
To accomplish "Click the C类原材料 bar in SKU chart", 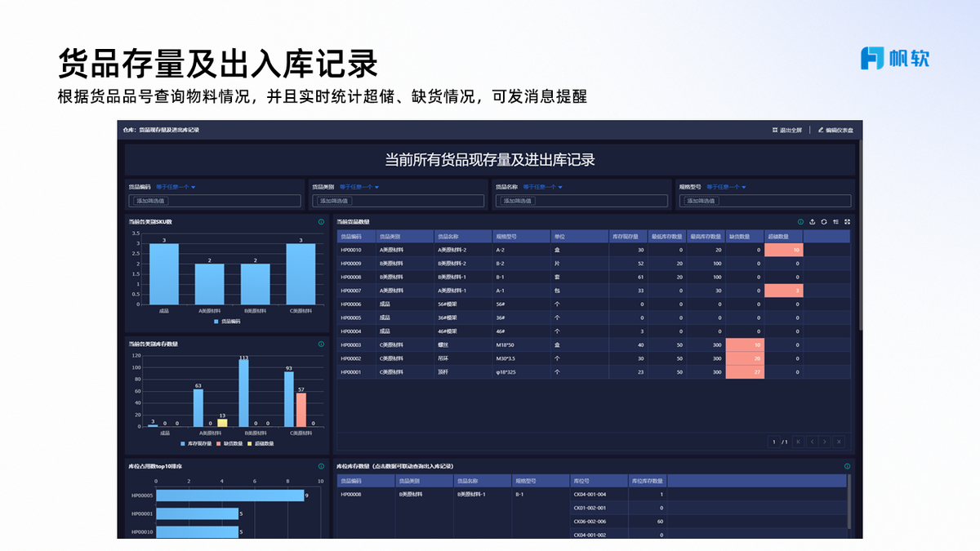I will tap(301, 274).
